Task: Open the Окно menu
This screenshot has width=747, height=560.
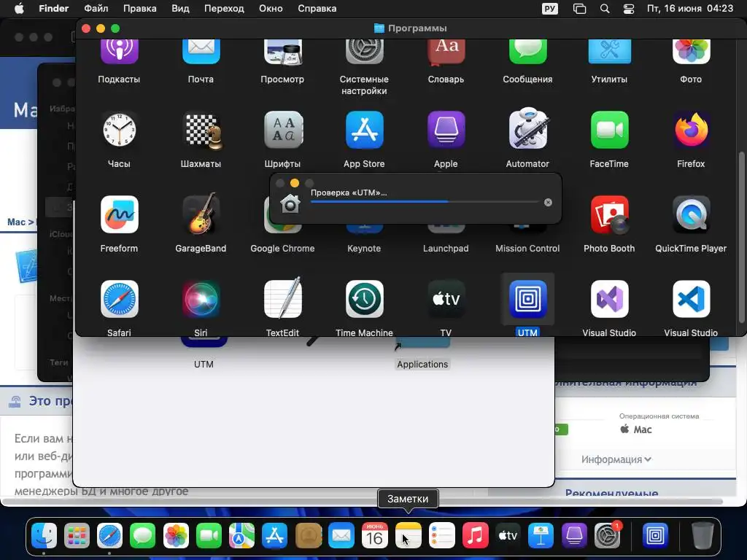Action: 271,9
